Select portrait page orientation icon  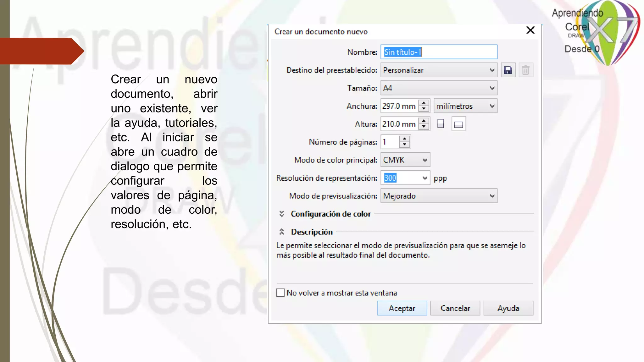click(441, 124)
